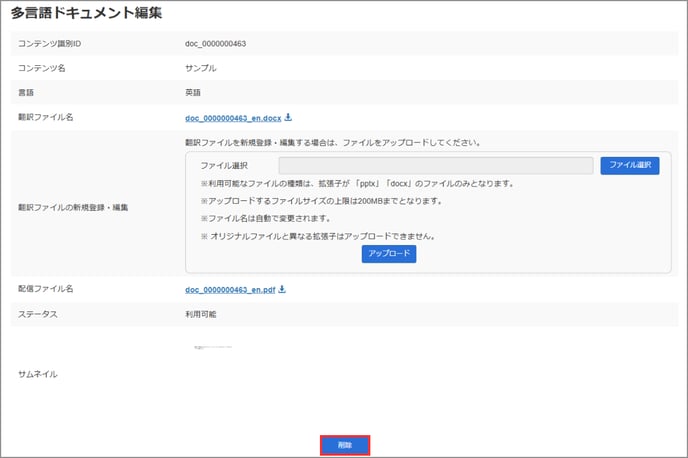Click the 多言語ドキュメント編集 page heading
The height and width of the screenshot is (458, 688).
tap(87, 14)
